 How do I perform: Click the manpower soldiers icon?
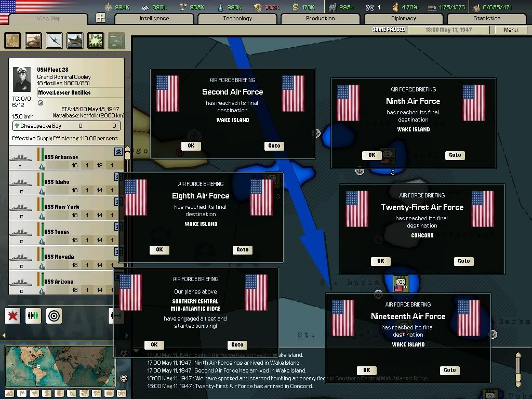332,7
